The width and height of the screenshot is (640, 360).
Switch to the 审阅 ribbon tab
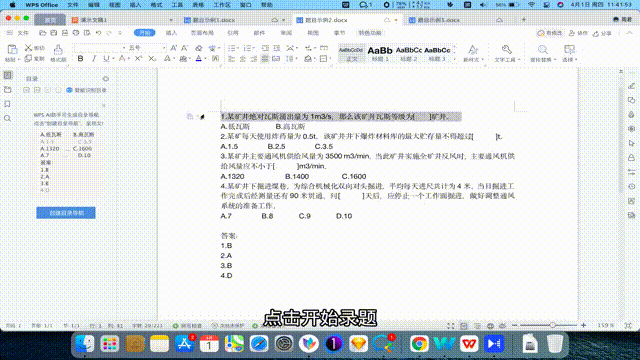click(286, 33)
